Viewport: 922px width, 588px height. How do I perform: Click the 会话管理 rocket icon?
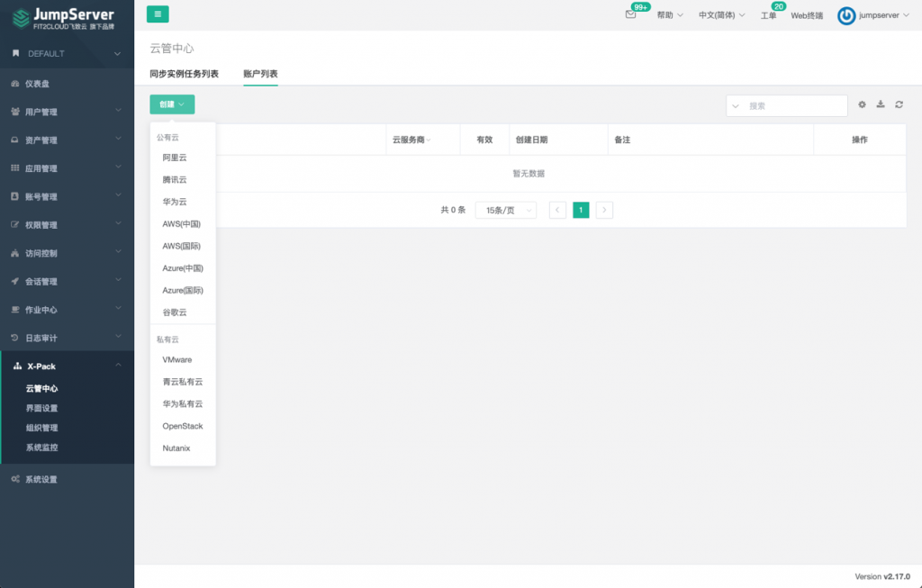tap(14, 281)
